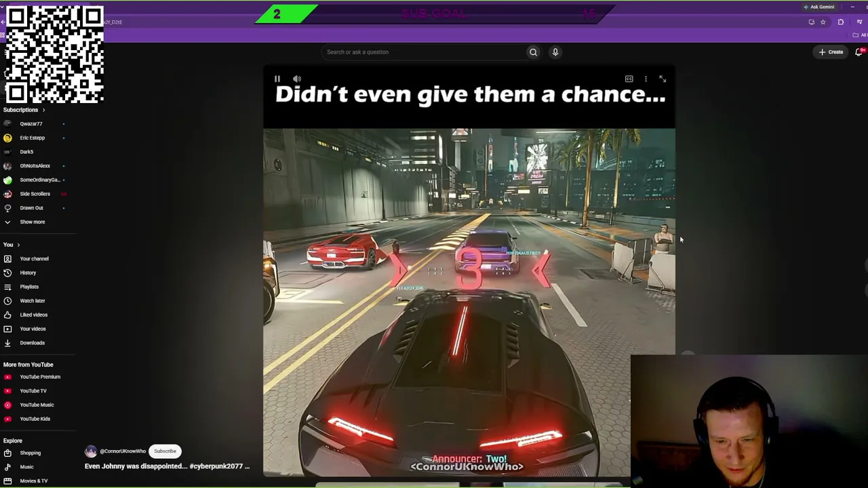Click the ConnorUKnowWho channel avatar
The width and height of the screenshot is (868, 488).
click(91, 451)
